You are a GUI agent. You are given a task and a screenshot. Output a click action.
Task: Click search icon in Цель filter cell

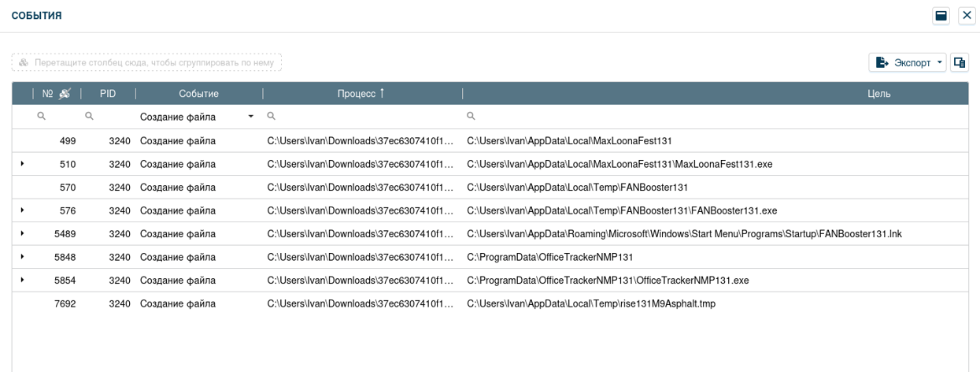(x=471, y=117)
